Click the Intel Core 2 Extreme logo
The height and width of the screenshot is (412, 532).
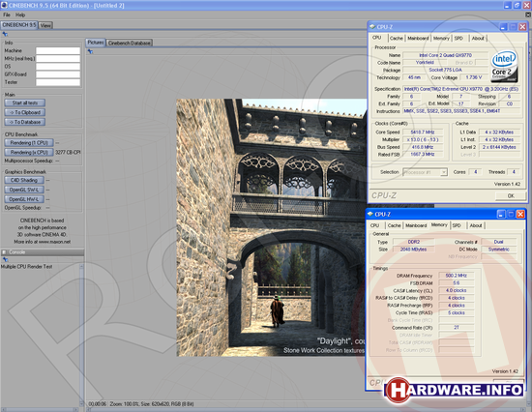(505, 67)
